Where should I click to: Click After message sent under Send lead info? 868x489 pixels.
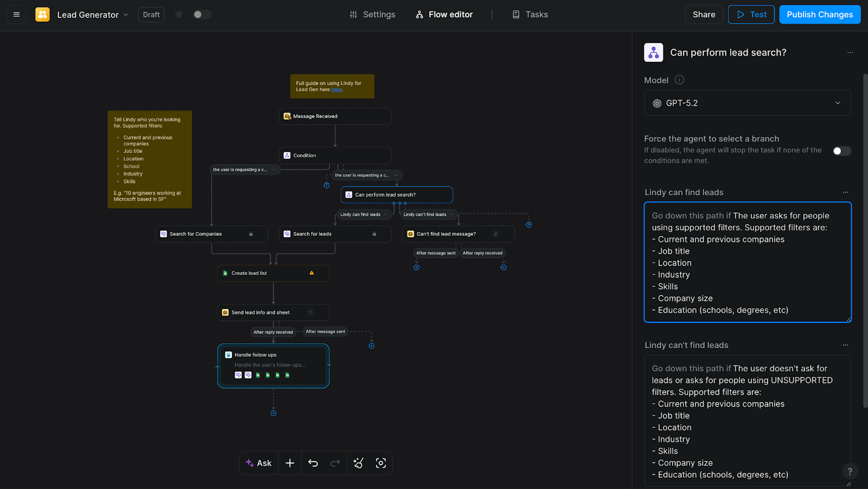(x=325, y=332)
